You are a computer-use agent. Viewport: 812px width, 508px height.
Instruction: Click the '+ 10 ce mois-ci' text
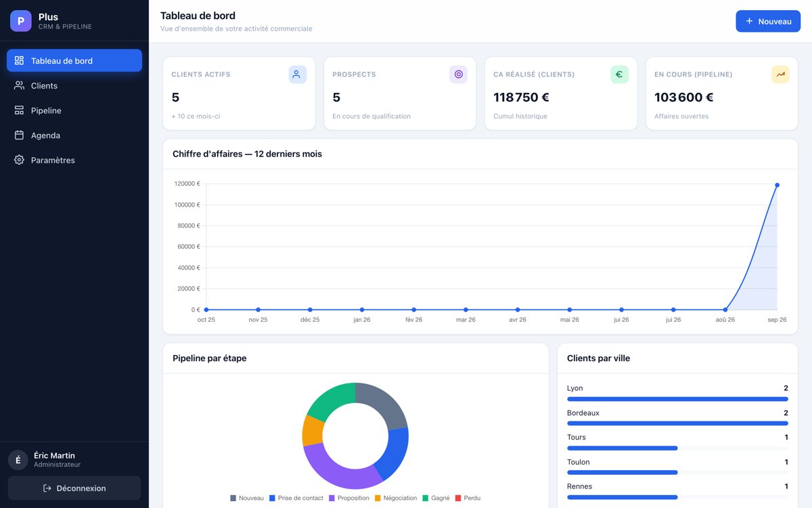pos(196,117)
